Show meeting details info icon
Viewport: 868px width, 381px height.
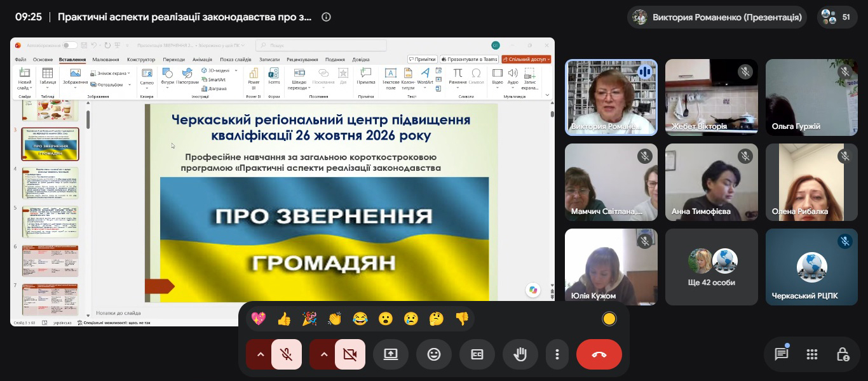[x=326, y=17]
